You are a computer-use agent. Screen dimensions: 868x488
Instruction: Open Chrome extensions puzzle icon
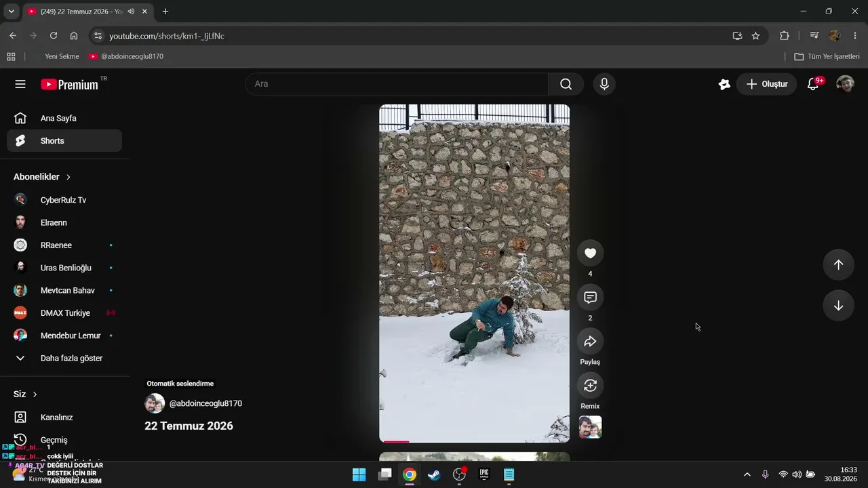pyautogui.click(x=785, y=36)
